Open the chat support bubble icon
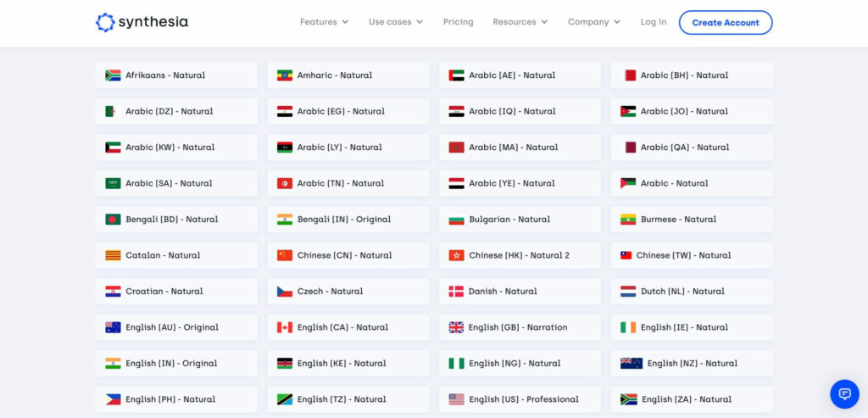The image size is (868, 418). [x=844, y=394]
